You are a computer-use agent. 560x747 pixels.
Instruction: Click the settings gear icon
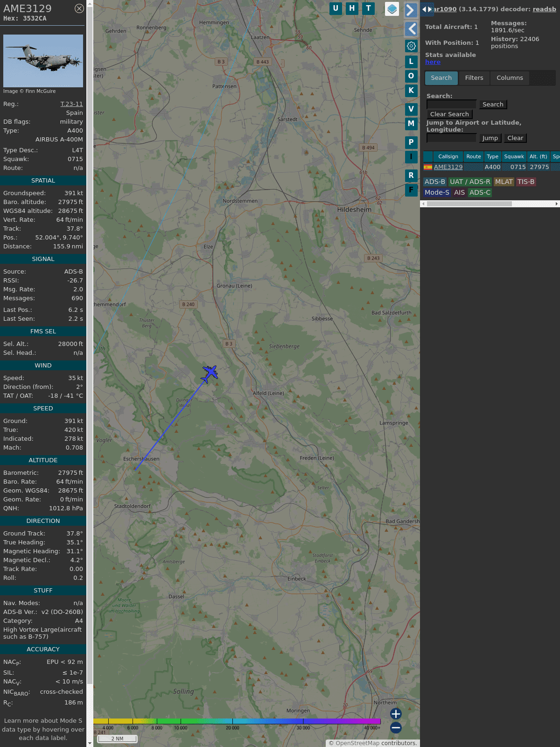tap(411, 46)
